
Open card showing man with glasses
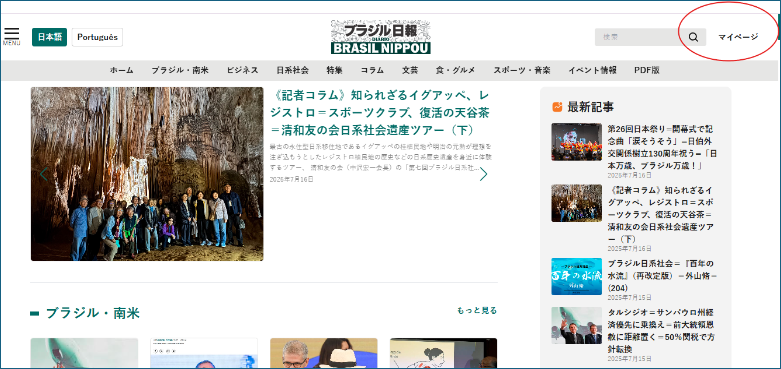click(x=324, y=354)
